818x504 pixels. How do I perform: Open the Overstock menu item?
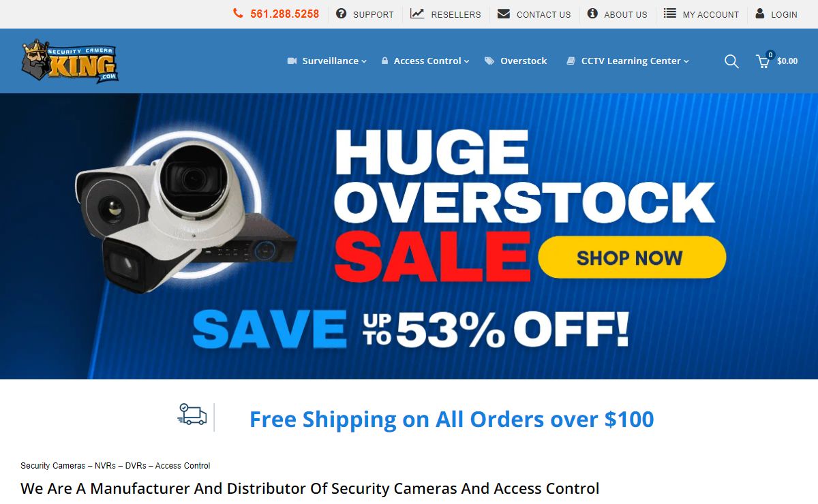click(516, 61)
